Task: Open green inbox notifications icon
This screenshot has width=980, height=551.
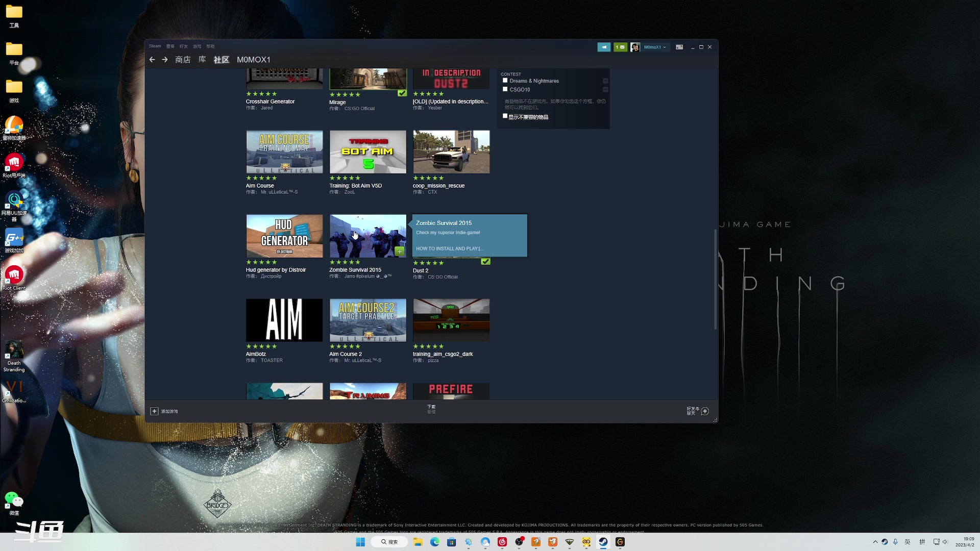Action: click(620, 47)
